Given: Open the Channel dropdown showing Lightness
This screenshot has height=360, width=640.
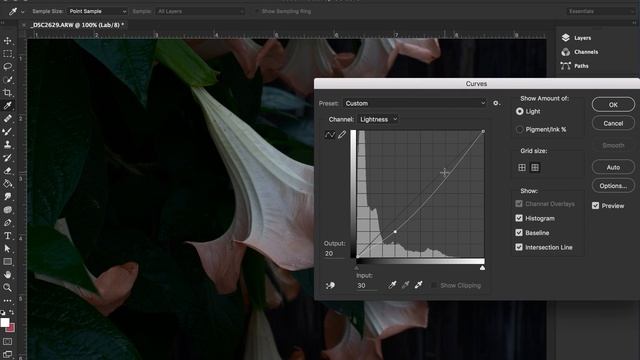Looking at the screenshot, I should (378, 119).
